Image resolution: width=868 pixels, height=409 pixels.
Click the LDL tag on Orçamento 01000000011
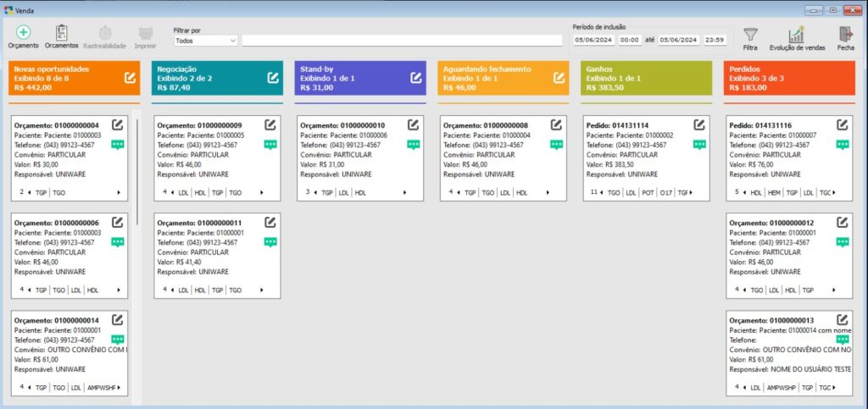pos(184,290)
